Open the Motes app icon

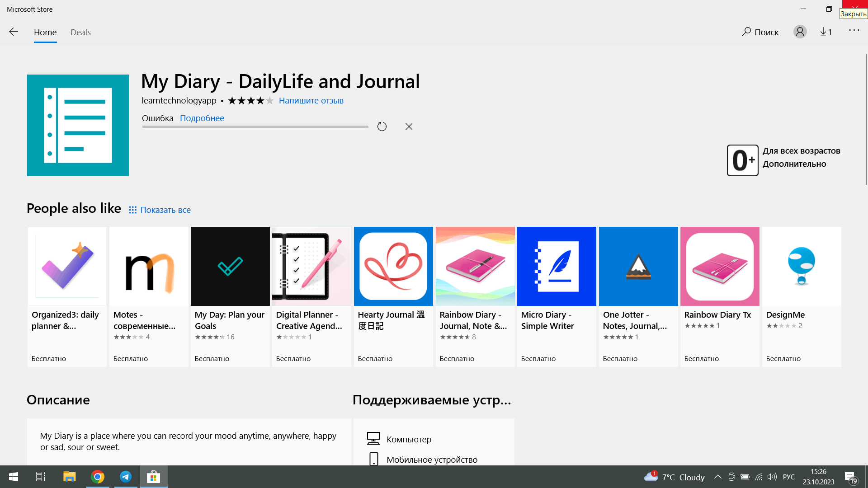click(x=149, y=266)
